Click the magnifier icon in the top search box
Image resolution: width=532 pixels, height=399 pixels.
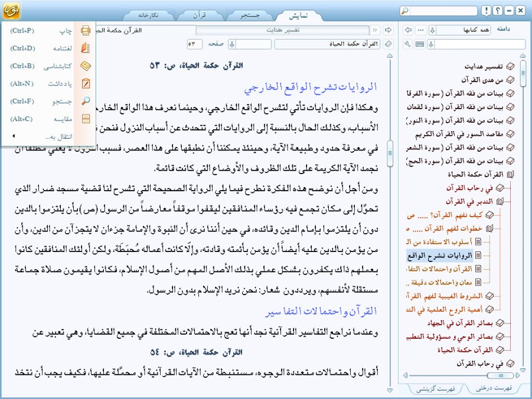pyautogui.click(x=405, y=11)
